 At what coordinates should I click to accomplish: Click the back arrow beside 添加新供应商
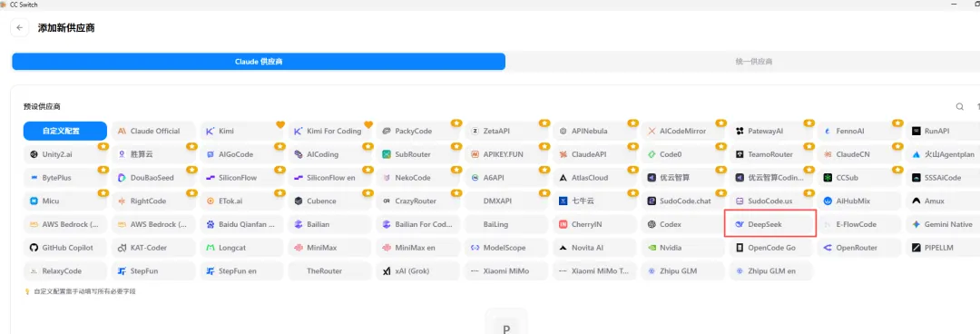20,28
